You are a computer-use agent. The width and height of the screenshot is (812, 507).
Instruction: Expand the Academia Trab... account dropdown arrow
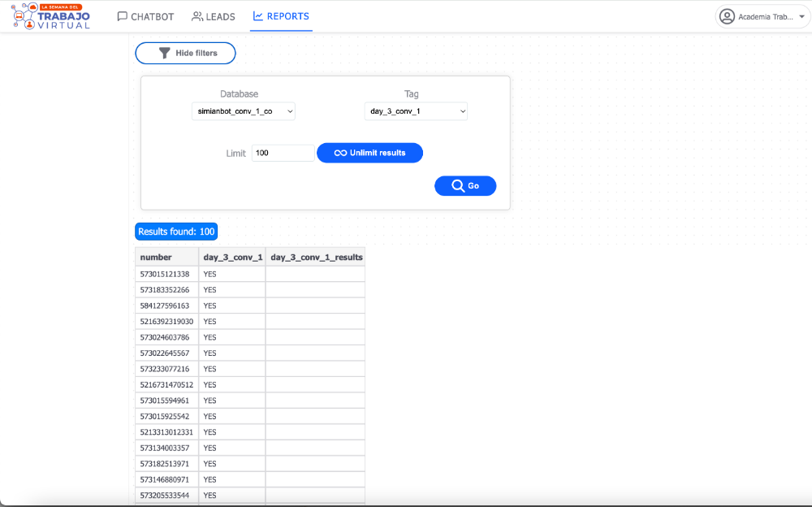tap(801, 16)
